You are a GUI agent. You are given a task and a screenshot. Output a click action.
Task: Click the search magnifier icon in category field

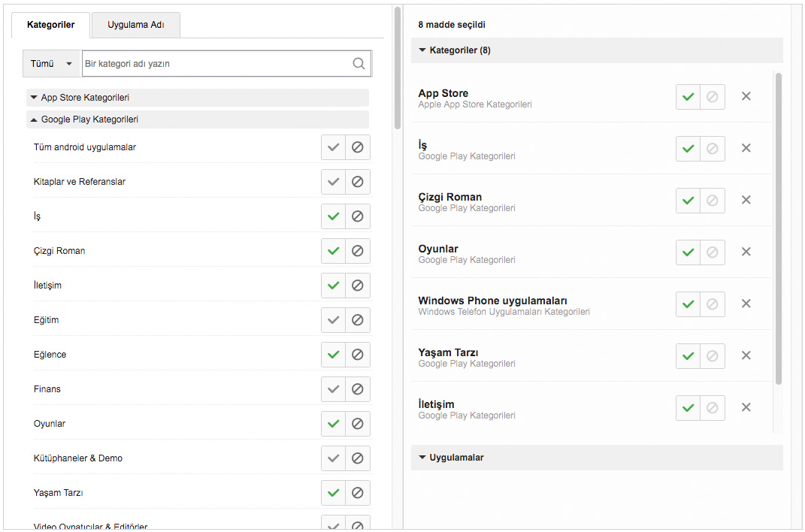coord(359,64)
